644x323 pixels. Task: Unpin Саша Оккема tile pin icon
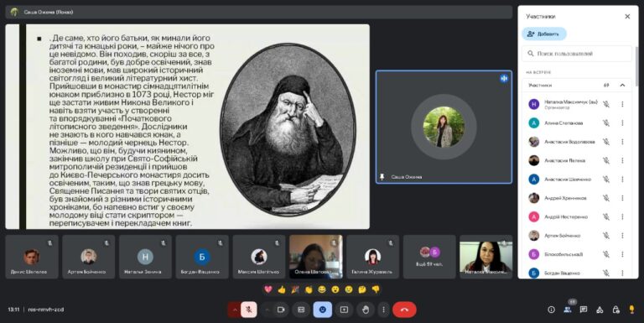382,177
